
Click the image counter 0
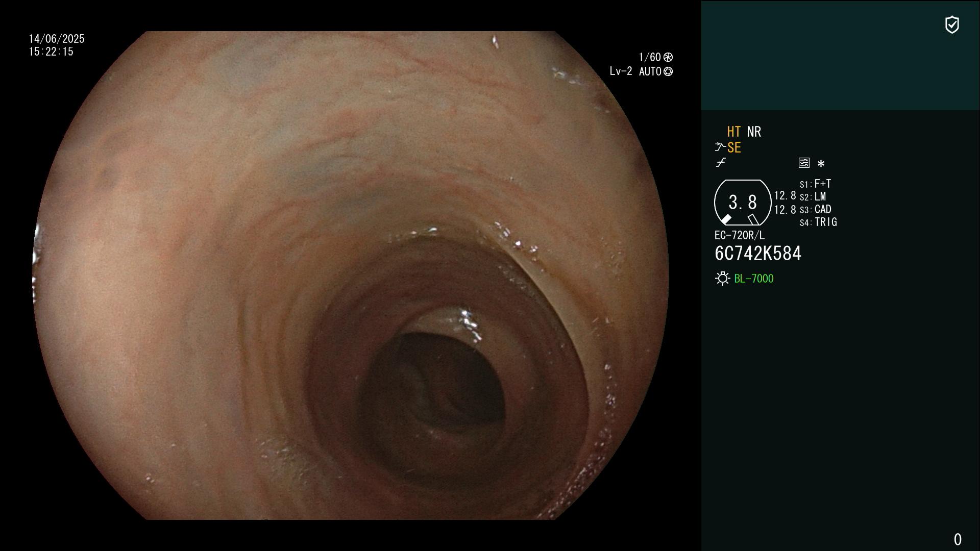coord(958,539)
